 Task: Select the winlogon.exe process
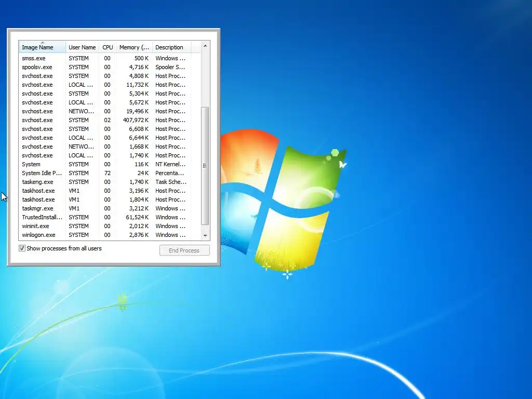(104, 235)
